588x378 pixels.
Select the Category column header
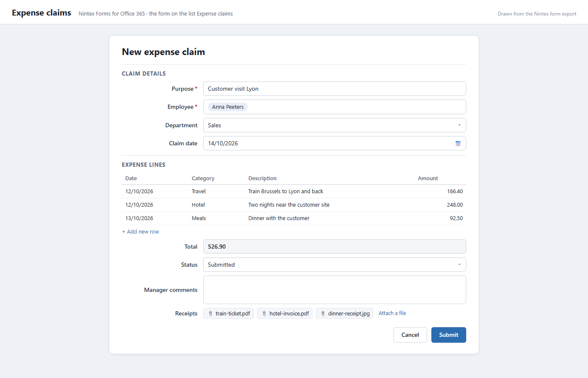(x=203, y=178)
